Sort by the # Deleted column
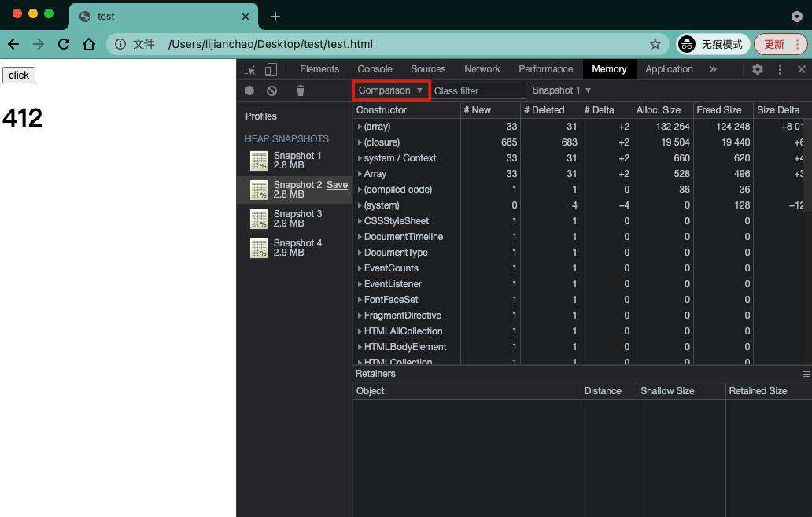 551,110
